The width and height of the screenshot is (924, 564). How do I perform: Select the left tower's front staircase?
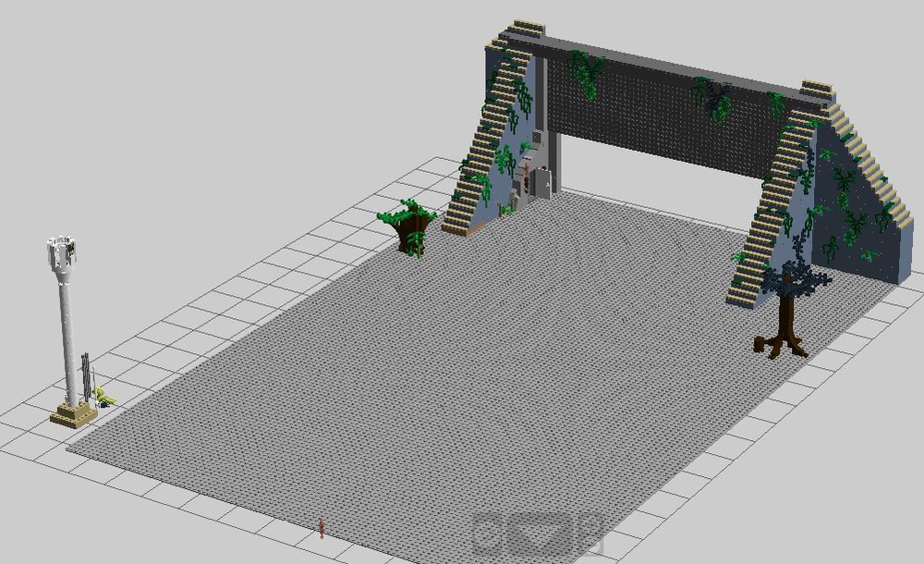[486, 141]
